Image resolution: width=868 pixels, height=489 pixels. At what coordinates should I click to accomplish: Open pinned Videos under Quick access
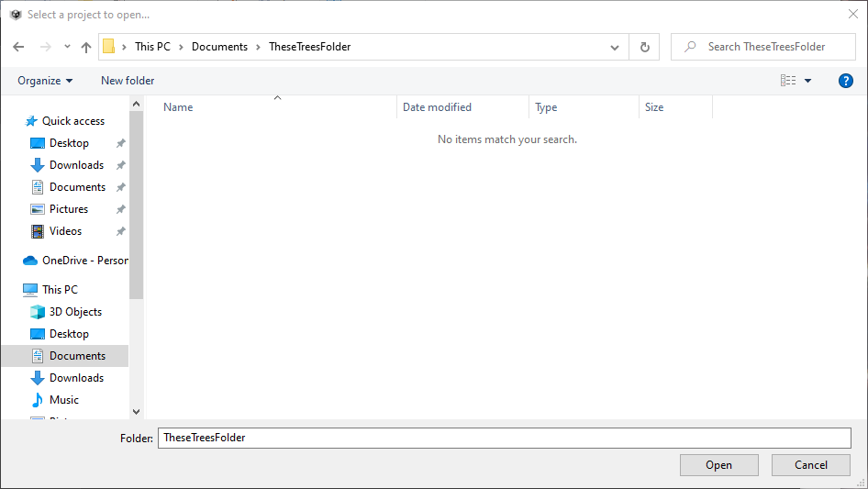[65, 231]
